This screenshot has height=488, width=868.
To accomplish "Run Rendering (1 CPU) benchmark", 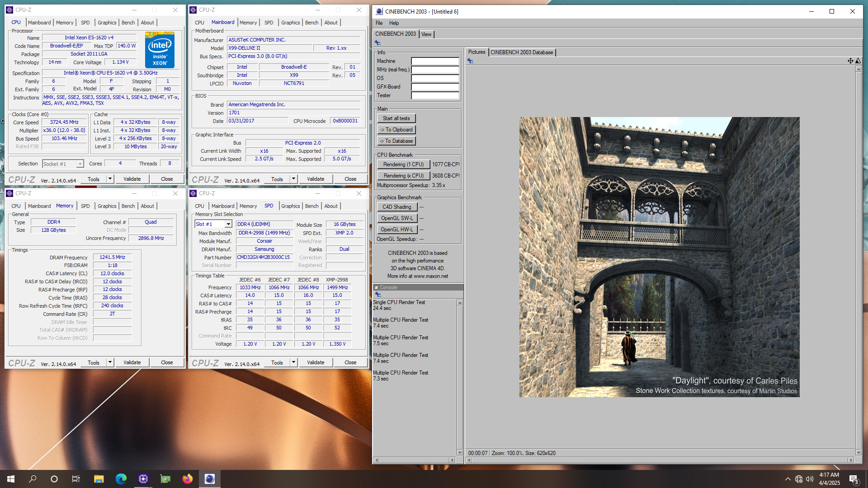I will click(403, 164).
